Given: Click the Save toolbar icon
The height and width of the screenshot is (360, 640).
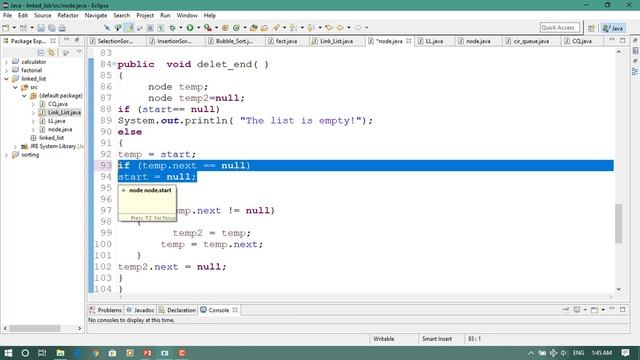Looking at the screenshot, I should [41, 28].
